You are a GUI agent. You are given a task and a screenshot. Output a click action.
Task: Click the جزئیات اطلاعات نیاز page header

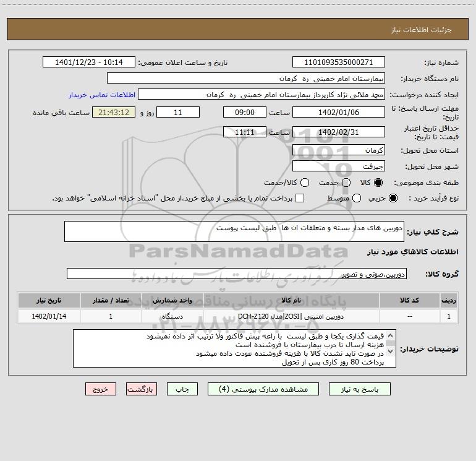click(x=237, y=29)
